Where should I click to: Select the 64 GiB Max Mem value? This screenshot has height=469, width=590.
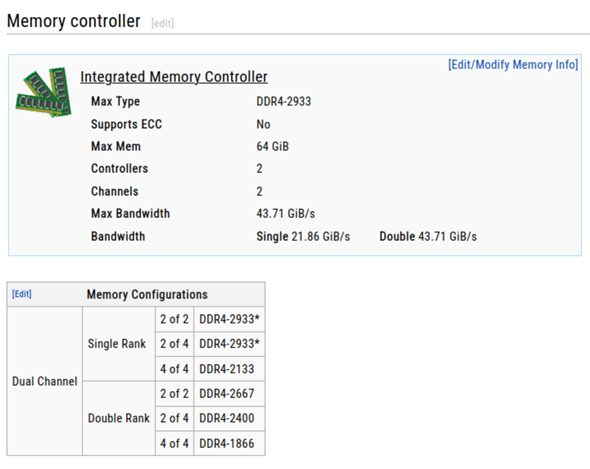tap(272, 146)
